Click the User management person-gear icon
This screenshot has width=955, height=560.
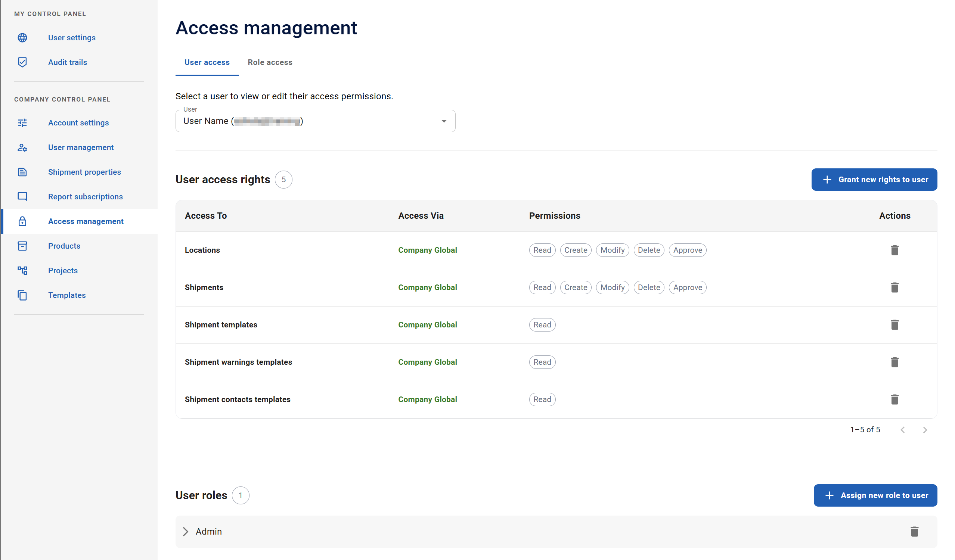pos(22,147)
